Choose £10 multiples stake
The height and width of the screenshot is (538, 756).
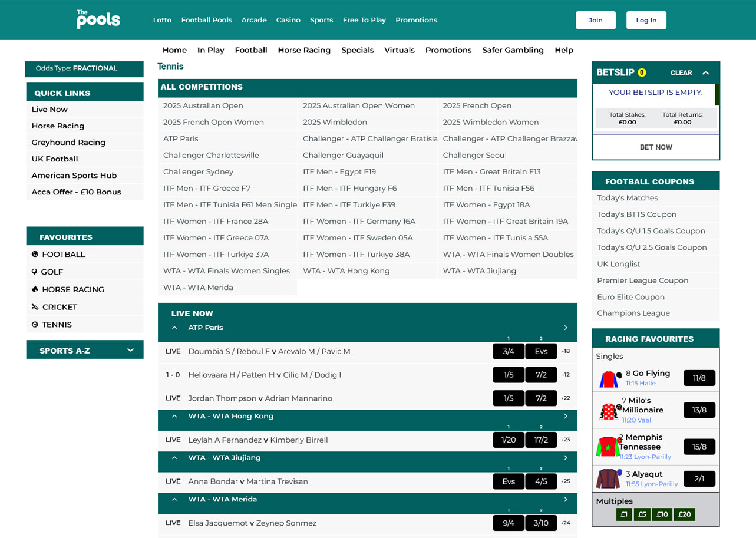pos(662,514)
